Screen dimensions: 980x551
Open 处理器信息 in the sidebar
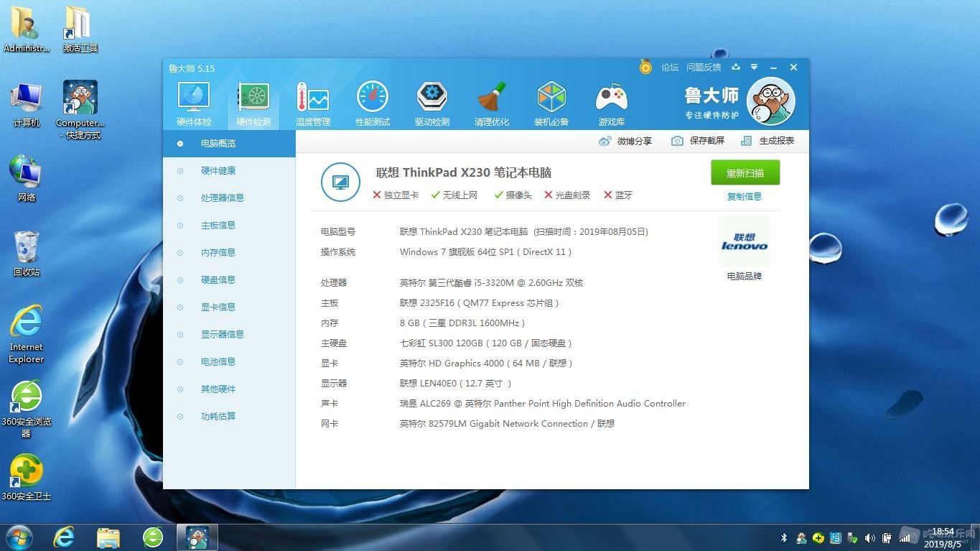point(229,198)
